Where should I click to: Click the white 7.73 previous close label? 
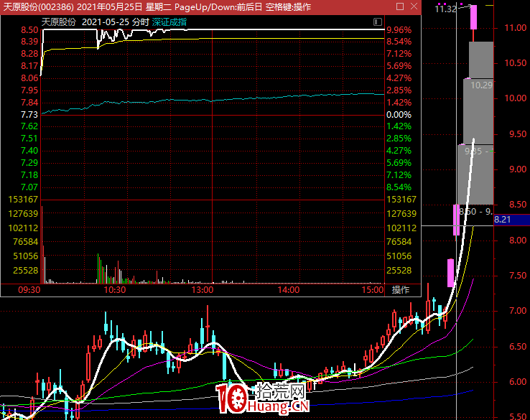[29, 115]
